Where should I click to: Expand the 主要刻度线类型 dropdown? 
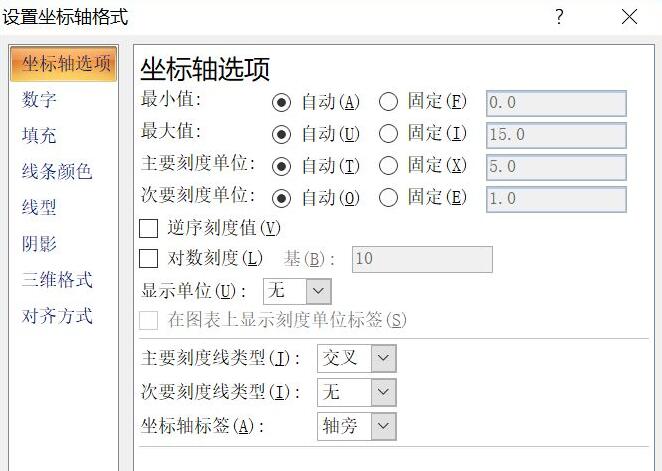click(357, 358)
